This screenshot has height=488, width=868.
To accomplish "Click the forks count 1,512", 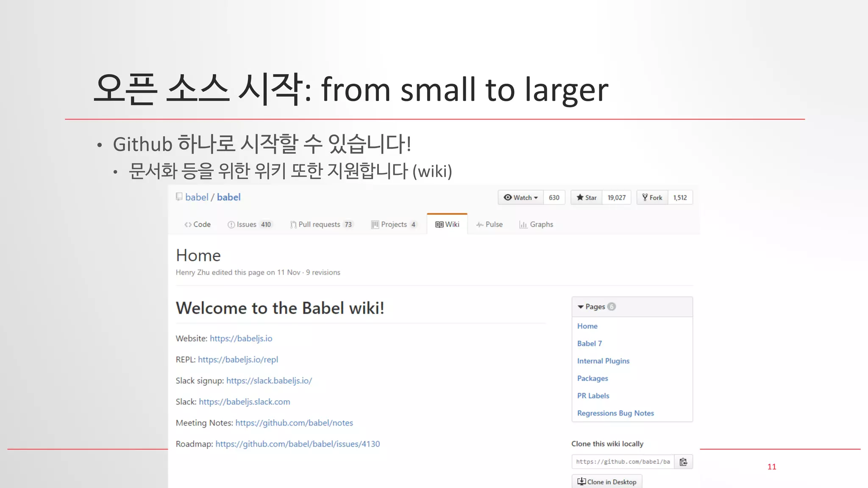I will 680,197.
